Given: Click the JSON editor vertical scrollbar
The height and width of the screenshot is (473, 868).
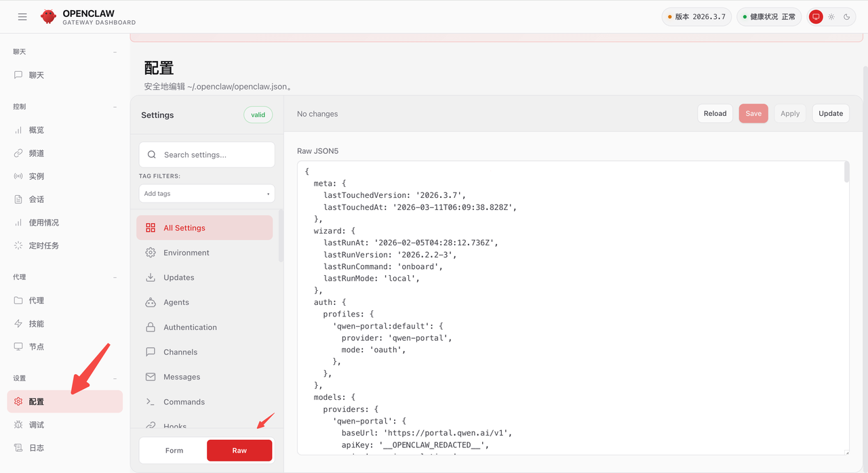Looking at the screenshot, I should (x=846, y=173).
